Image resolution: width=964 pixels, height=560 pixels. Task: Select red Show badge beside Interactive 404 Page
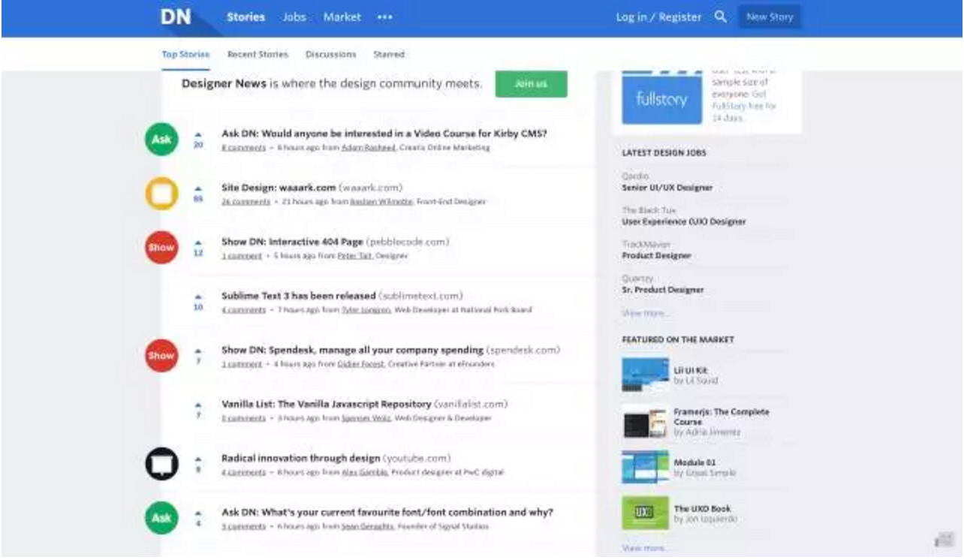(x=161, y=248)
